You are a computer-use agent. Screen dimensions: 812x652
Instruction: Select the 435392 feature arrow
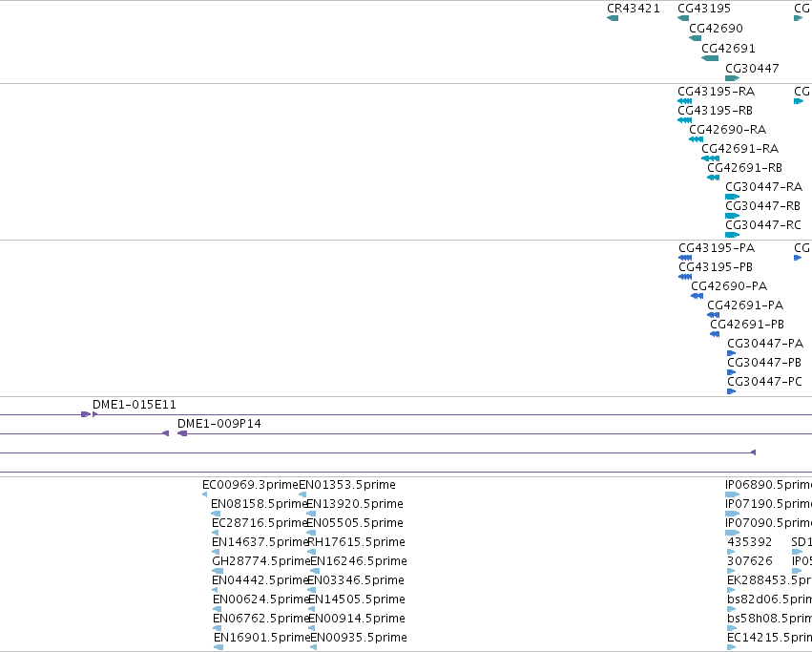pyautogui.click(x=731, y=552)
